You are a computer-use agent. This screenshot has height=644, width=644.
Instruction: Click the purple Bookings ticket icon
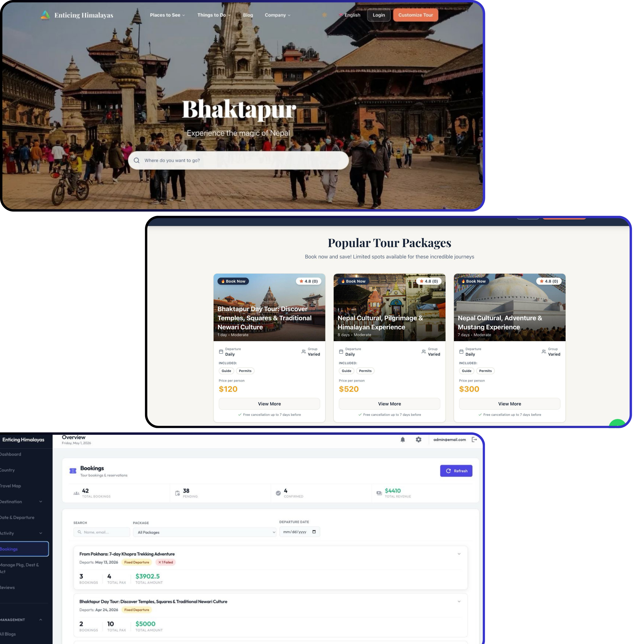(73, 471)
